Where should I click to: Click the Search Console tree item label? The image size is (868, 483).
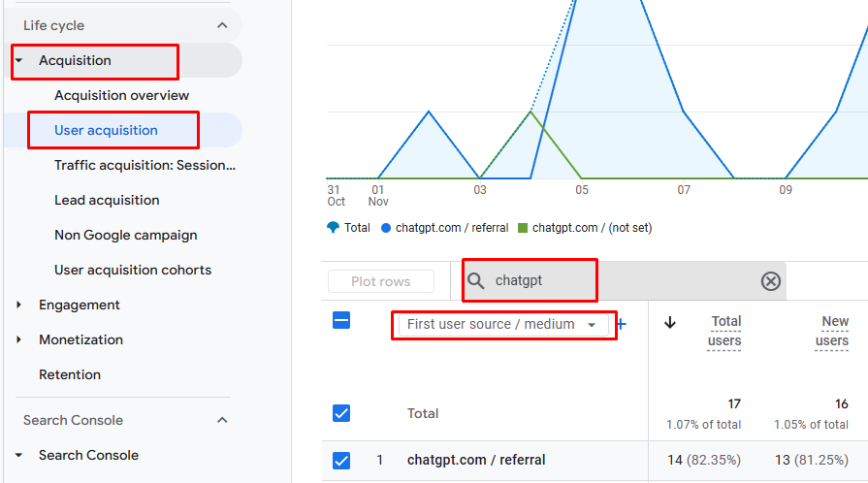point(88,455)
